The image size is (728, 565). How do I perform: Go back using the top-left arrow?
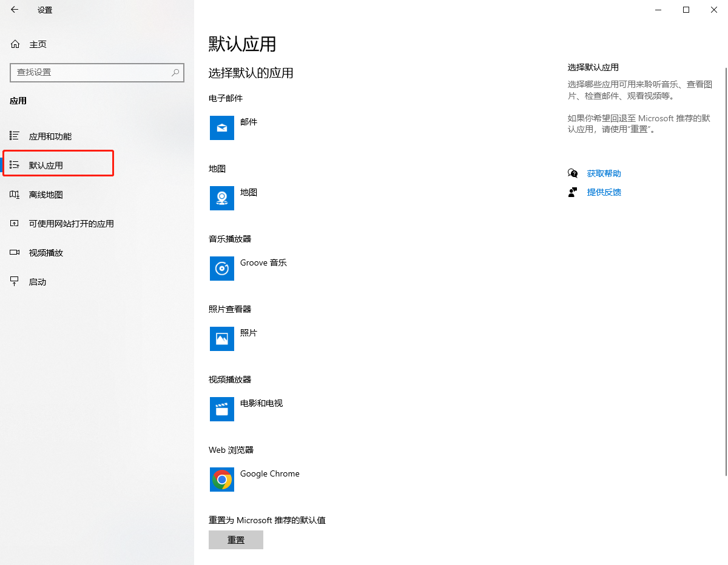coord(15,10)
